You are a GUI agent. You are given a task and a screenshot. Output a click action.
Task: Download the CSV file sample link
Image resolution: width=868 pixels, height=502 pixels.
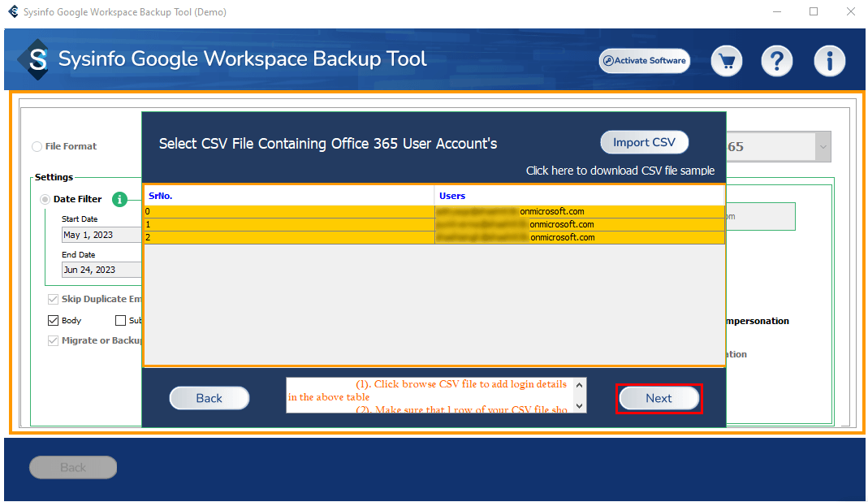pyautogui.click(x=620, y=171)
